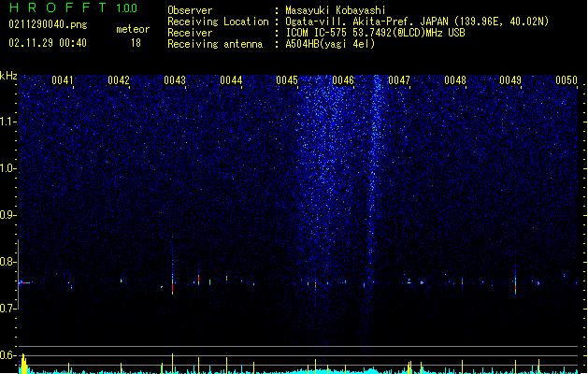The width and height of the screenshot is (588, 374).
Task: Click the 0047 time marker
Action: tap(399, 80)
